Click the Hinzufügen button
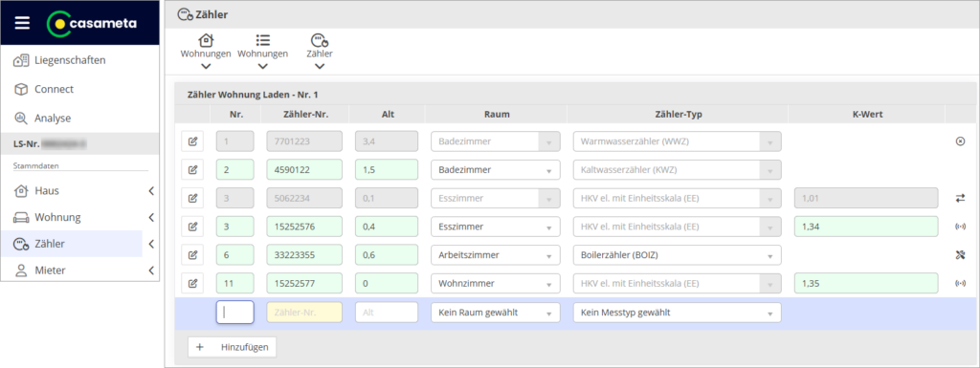Screen dimensions: 980x368 [x=232, y=347]
